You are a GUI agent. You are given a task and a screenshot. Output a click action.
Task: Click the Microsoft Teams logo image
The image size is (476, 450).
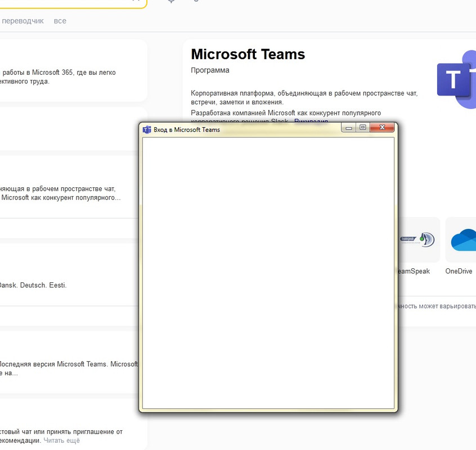coord(456,79)
